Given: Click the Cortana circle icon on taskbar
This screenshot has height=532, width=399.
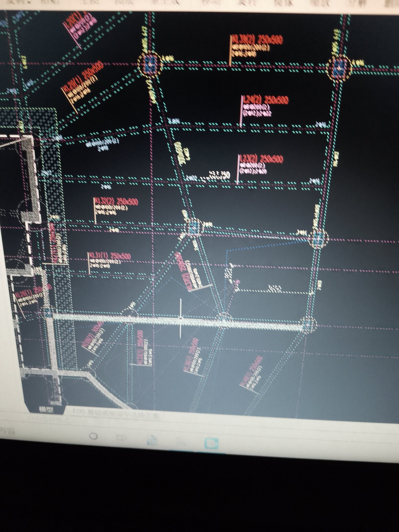Looking at the screenshot, I should (94, 436).
